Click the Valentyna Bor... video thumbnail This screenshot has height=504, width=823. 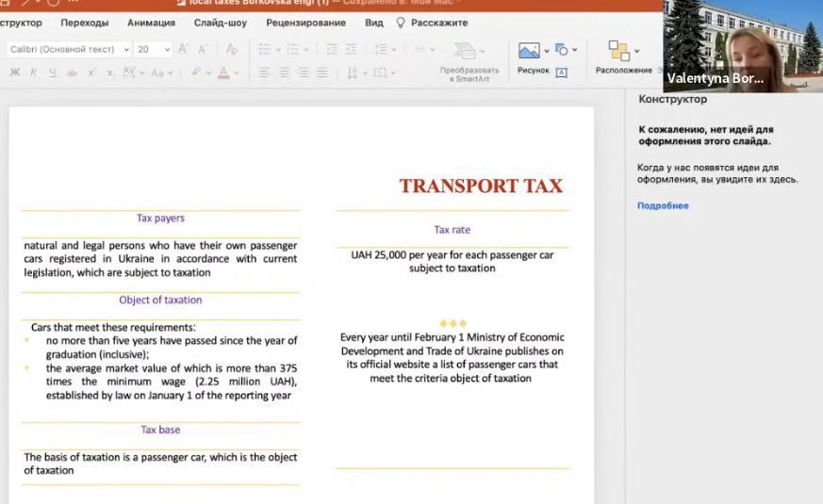[743, 46]
